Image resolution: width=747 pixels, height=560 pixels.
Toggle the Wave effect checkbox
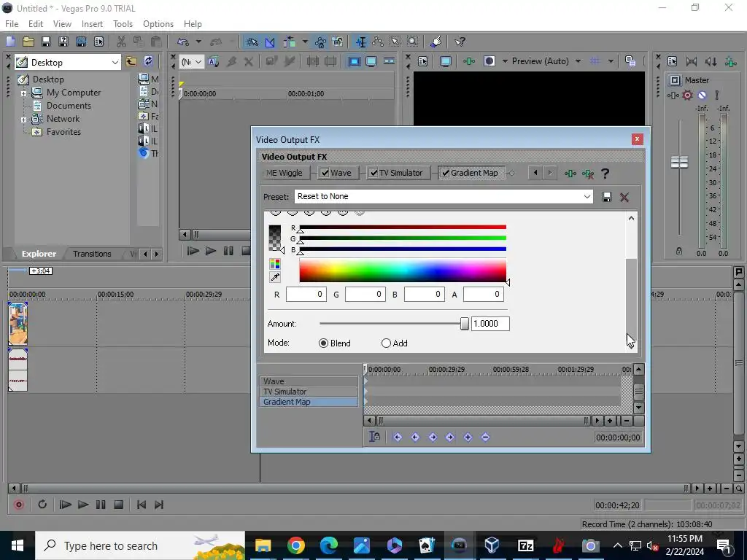click(x=325, y=173)
